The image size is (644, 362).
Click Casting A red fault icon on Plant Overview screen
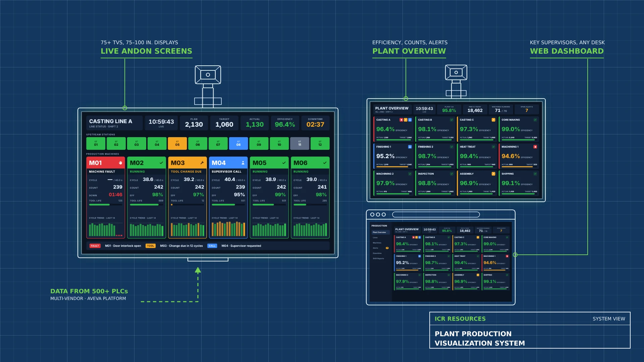(x=401, y=120)
